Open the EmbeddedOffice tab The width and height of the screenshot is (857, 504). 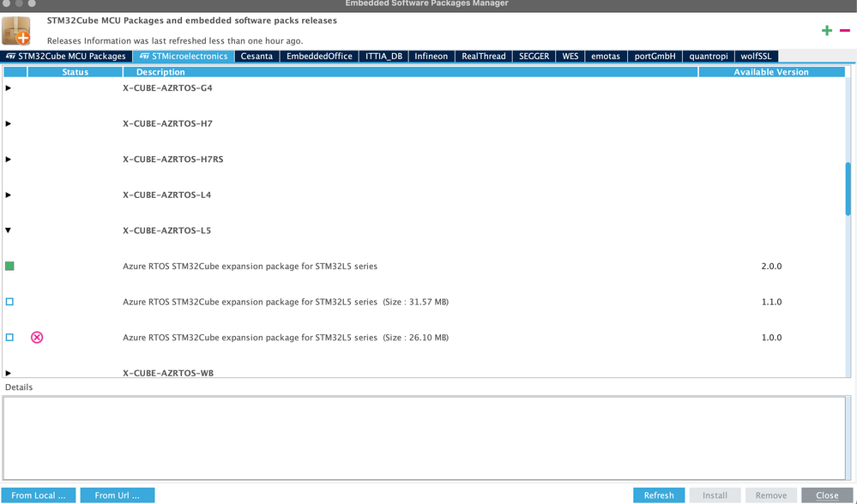pos(319,57)
